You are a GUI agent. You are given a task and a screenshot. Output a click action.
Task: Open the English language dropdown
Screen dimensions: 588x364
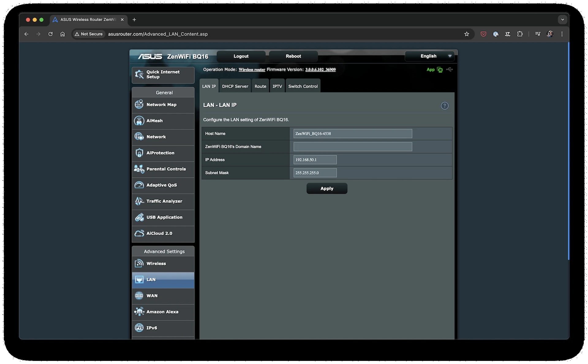click(429, 56)
